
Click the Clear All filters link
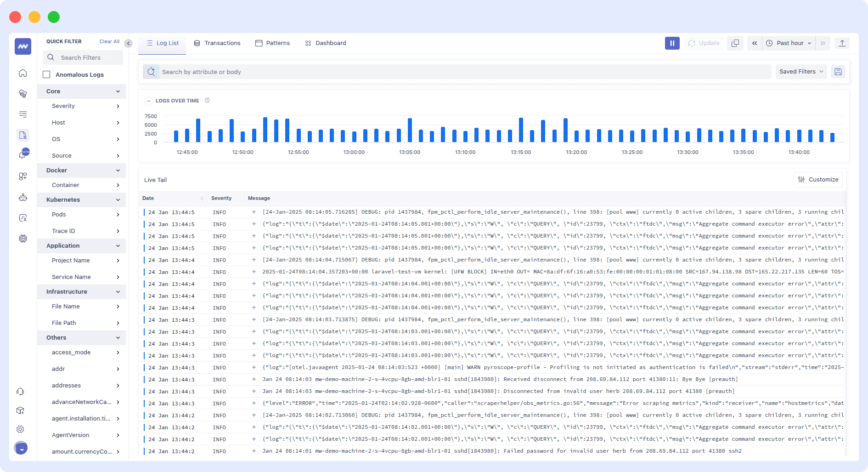pos(109,41)
